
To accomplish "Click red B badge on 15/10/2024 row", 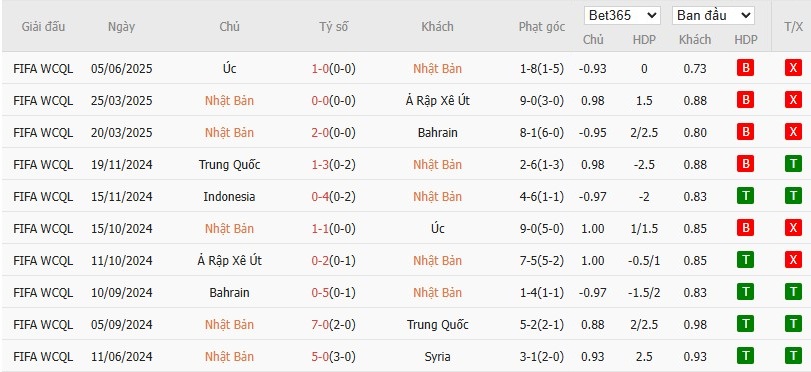I will tap(745, 229).
